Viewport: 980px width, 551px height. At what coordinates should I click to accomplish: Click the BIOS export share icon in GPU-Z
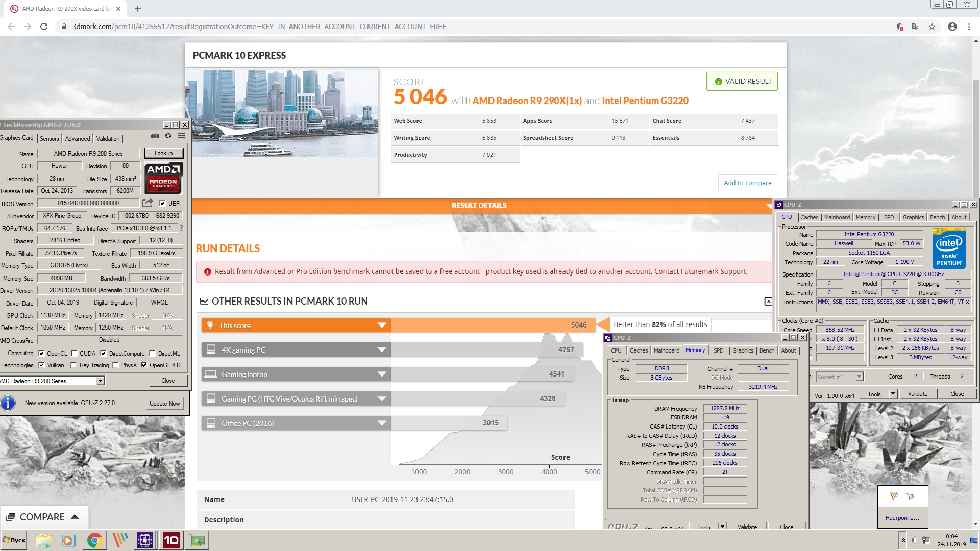[148, 203]
